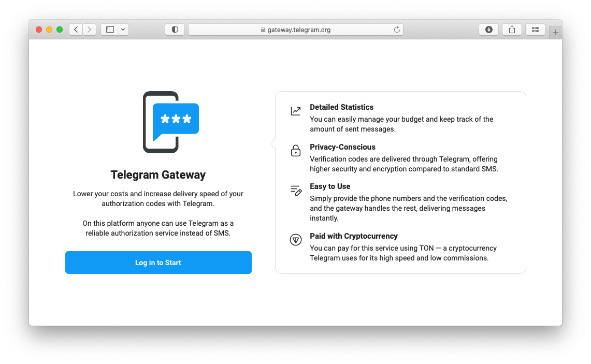Viewport: 591px width, 364px height.
Task: Click the TON cryptocurrency logo icon
Action: [296, 240]
